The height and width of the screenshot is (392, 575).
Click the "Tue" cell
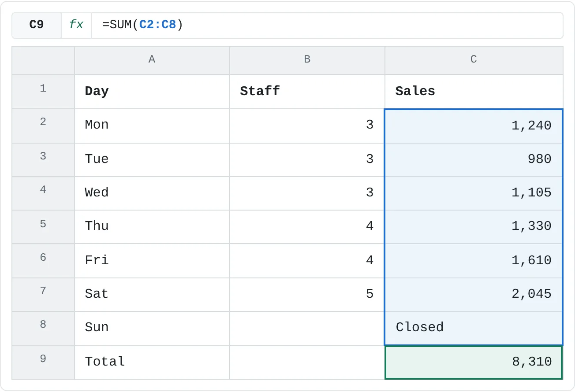pyautogui.click(x=152, y=159)
